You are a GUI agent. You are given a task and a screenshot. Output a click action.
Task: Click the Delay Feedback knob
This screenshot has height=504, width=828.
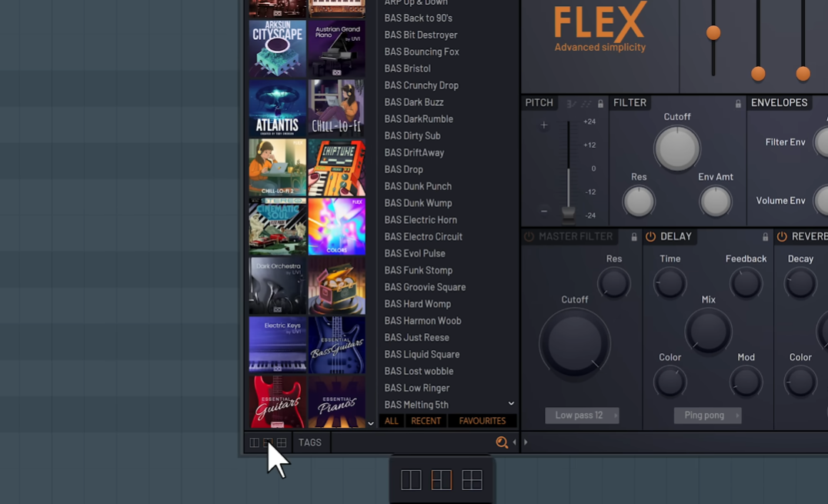pyautogui.click(x=746, y=282)
